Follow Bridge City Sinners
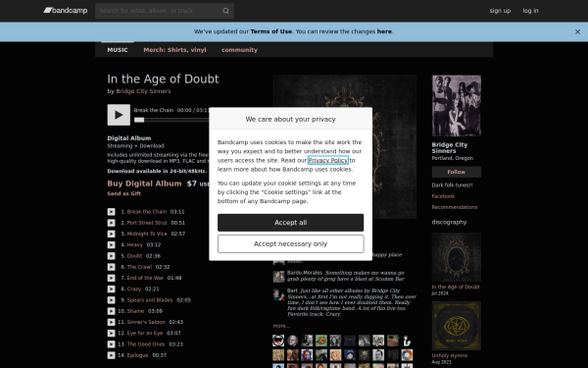Screen dimensions: 588x368 456,172
